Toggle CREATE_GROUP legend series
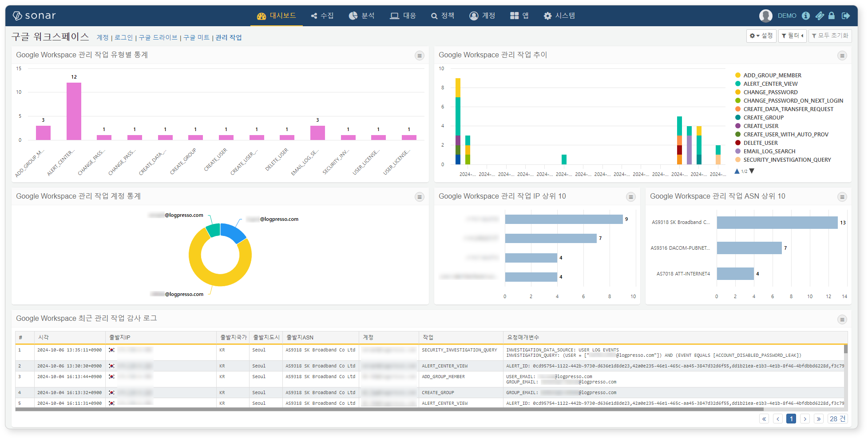 pos(759,118)
